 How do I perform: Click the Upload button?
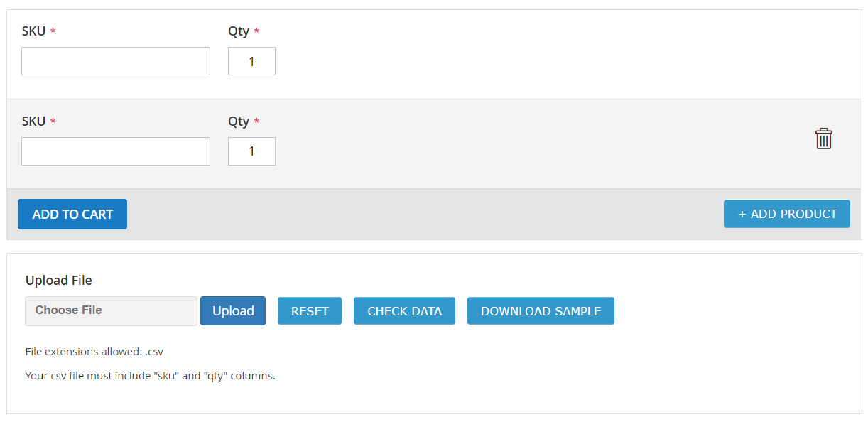coord(233,311)
